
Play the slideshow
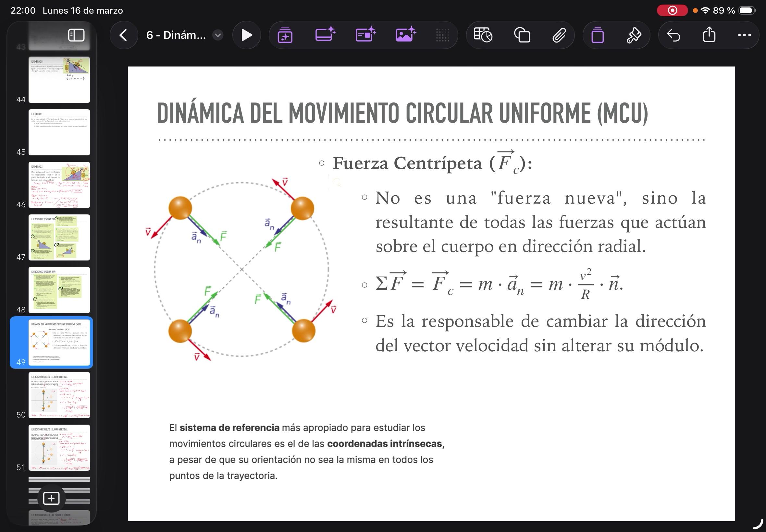[x=246, y=35]
